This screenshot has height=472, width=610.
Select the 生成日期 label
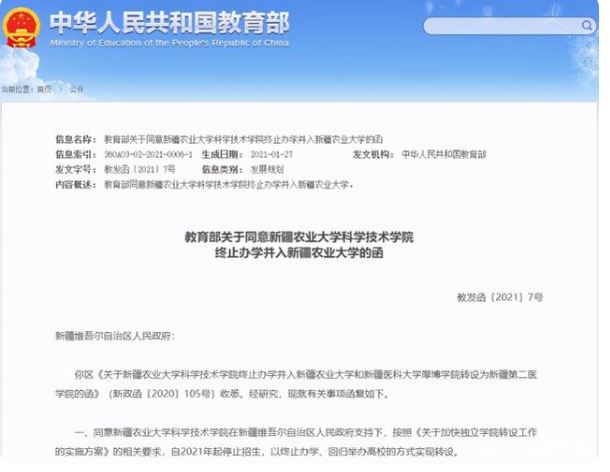(x=222, y=154)
